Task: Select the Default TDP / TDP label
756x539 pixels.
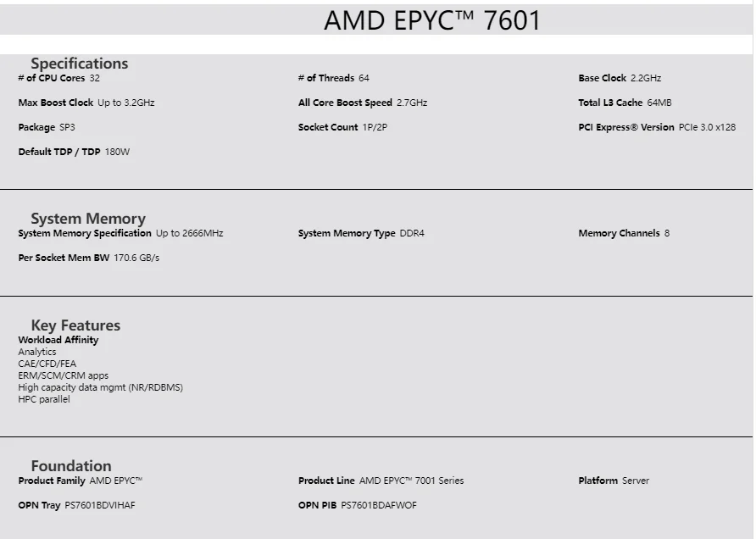Action: click(59, 152)
